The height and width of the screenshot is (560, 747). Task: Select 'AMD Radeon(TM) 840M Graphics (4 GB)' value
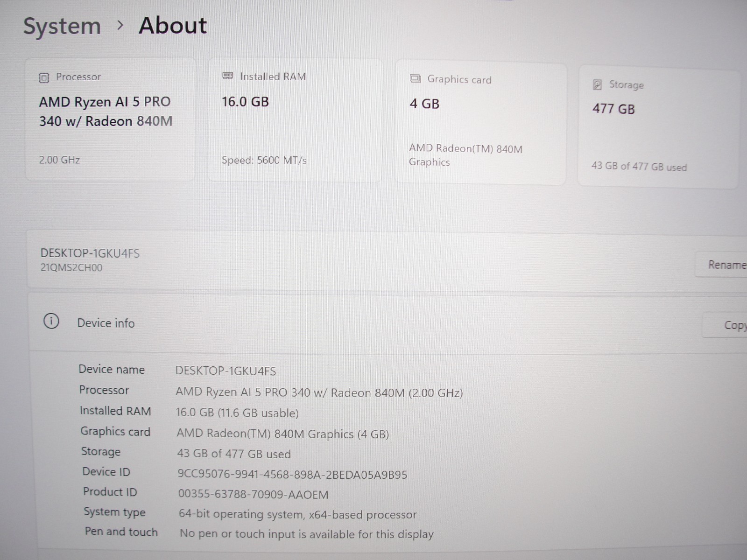(x=283, y=434)
